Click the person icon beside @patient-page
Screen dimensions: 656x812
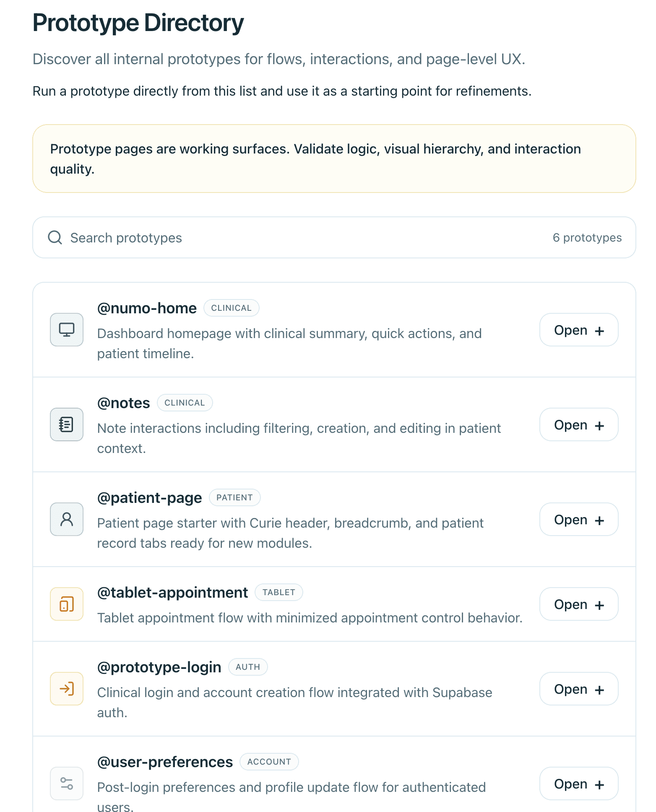point(67,519)
